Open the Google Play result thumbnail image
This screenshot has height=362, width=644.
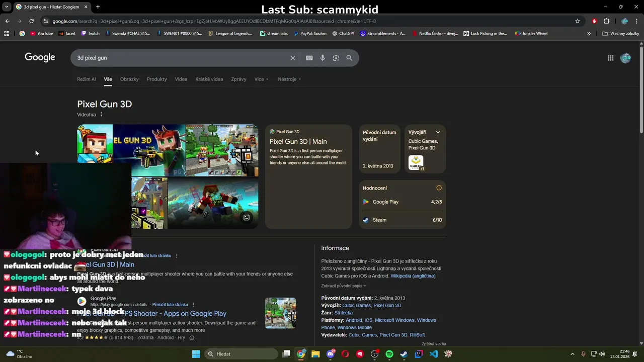pos(280,313)
